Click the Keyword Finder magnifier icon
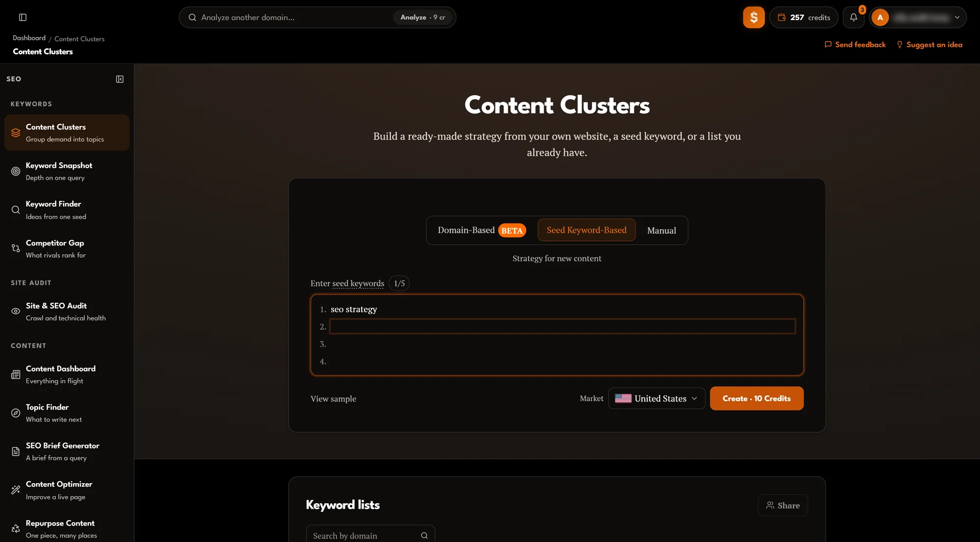The image size is (980, 542). pyautogui.click(x=16, y=210)
